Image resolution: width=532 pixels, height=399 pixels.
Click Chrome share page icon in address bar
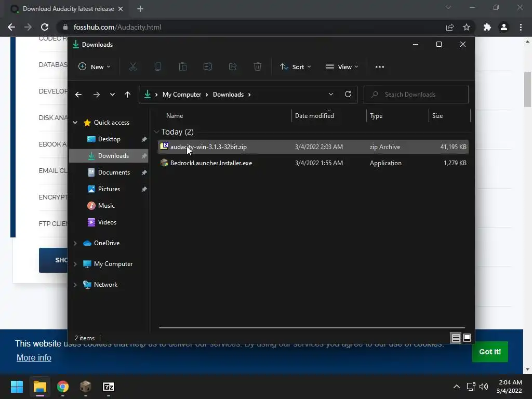click(x=450, y=27)
